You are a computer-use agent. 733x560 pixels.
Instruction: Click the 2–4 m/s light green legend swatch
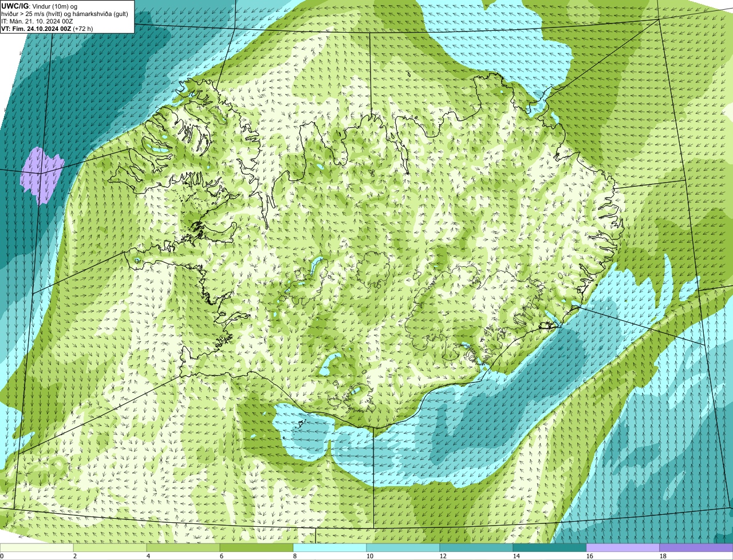click(110, 547)
